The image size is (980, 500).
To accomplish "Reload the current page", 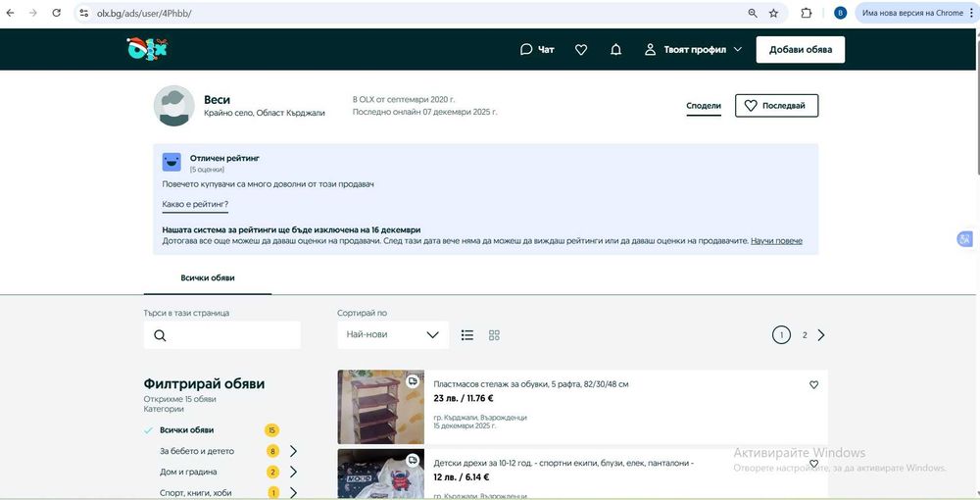I will [x=56, y=13].
